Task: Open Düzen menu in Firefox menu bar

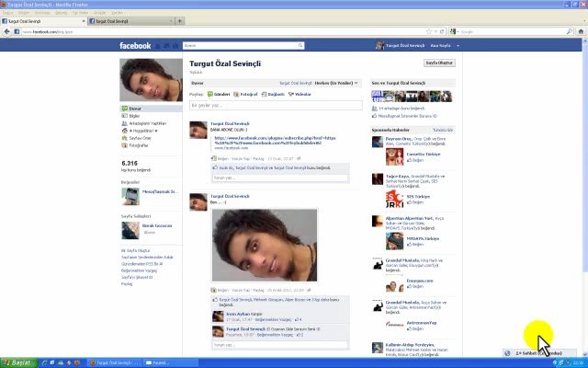Action: coord(24,13)
